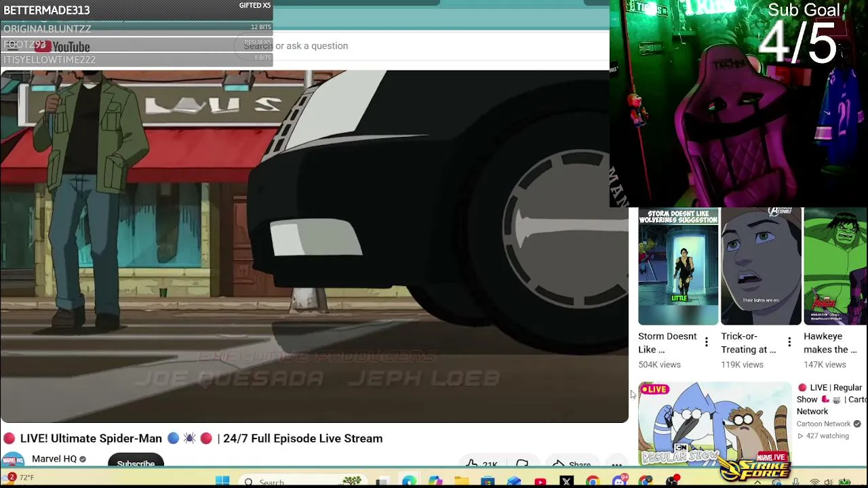The image size is (868, 488).
Task: Open Google Chrome from taskbar
Action: point(593,481)
